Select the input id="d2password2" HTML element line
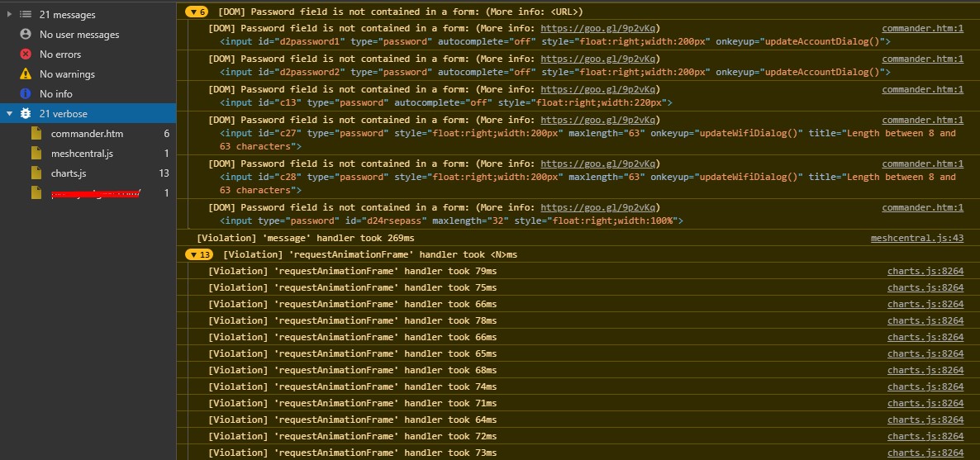 tap(555, 72)
